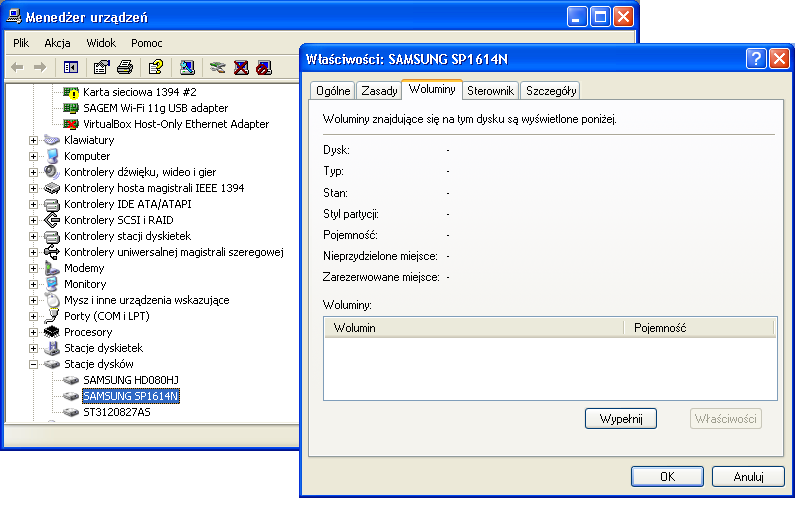Viewport: 804px width, 507px height.
Task: Click the Forward arrow in the toolbar
Action: (40, 67)
